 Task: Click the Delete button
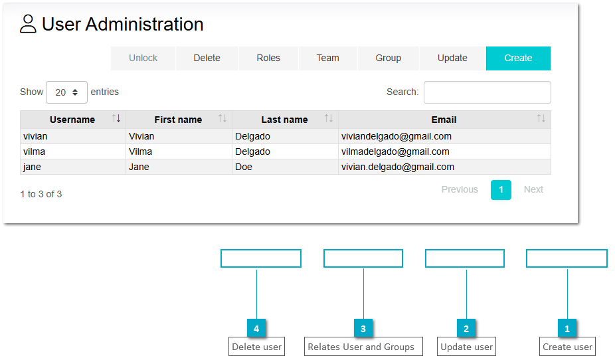(x=207, y=58)
